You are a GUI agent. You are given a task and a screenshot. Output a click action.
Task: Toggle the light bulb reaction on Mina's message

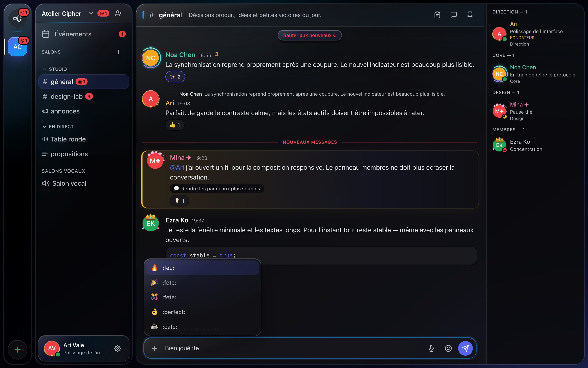179,201
